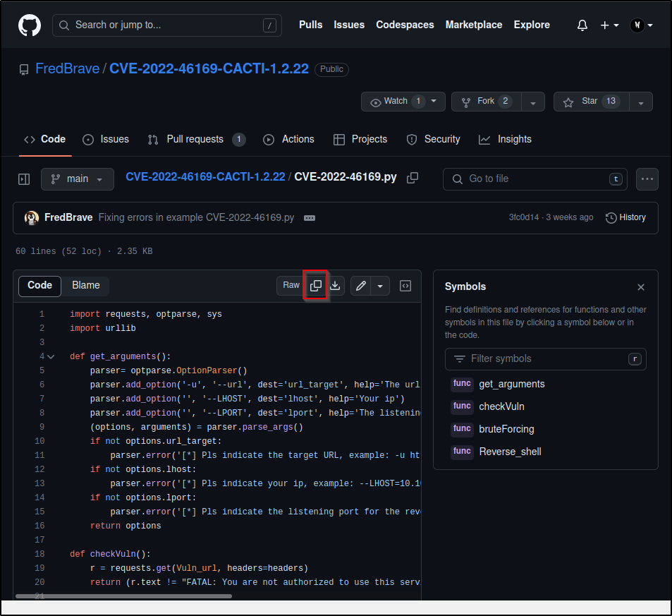This screenshot has width=672, height=616.
Task: Copy the file path icon
Action: pyautogui.click(x=413, y=178)
